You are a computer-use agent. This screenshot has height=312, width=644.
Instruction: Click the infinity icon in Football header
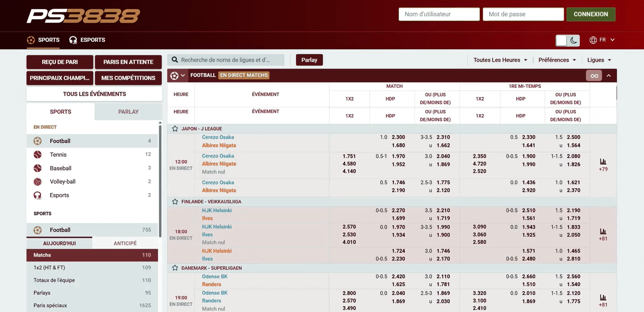[594, 76]
